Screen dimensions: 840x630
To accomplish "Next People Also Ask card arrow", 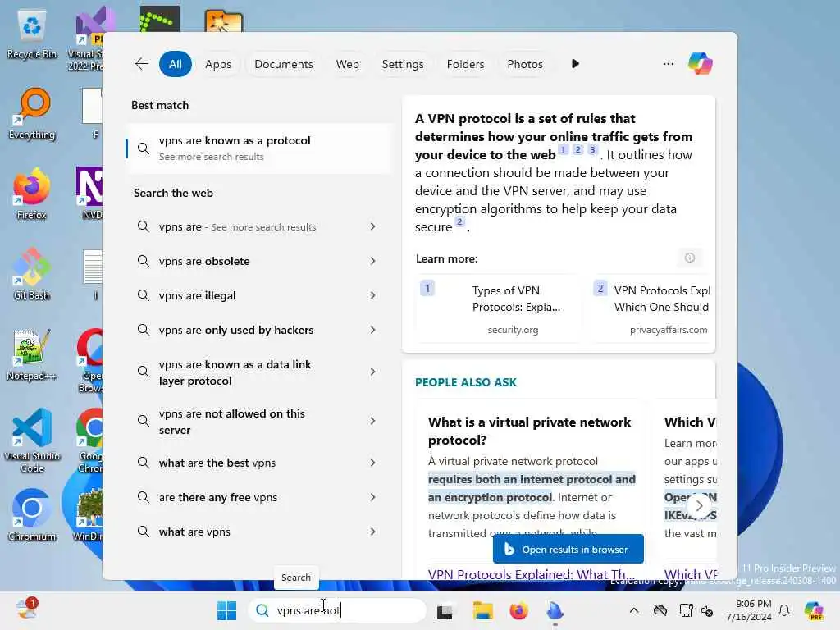I will 699,505.
